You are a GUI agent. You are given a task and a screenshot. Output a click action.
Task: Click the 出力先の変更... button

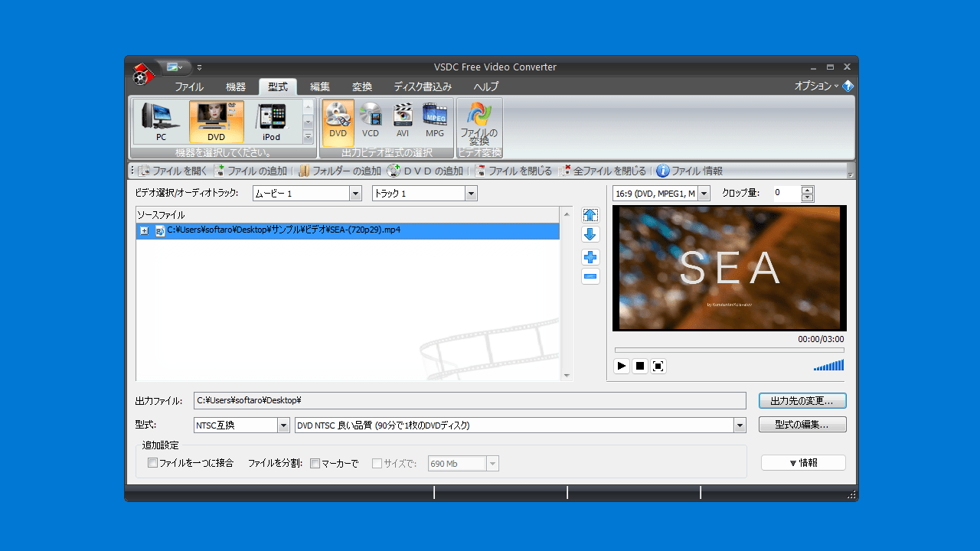coord(802,400)
